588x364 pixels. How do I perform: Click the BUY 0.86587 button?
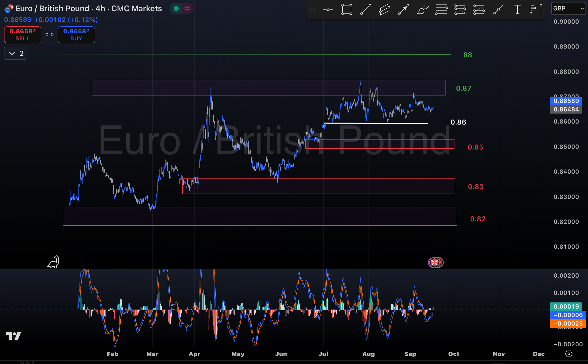76,35
